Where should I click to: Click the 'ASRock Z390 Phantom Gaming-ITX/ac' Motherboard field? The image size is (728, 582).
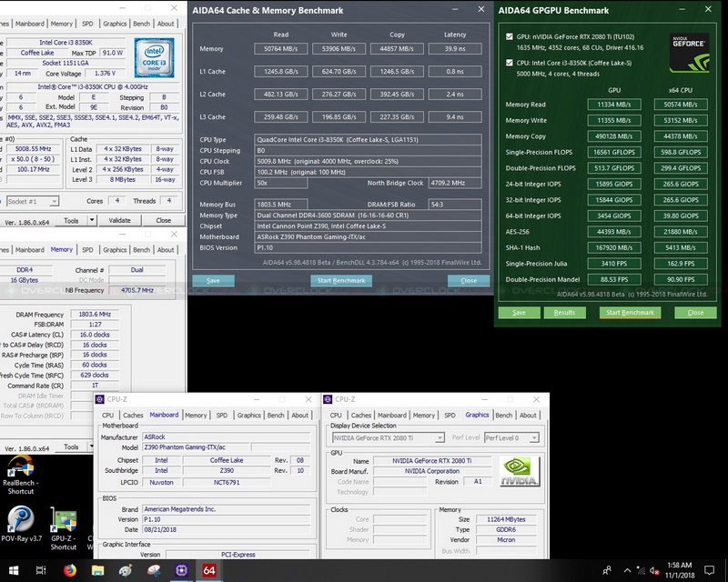click(x=369, y=236)
